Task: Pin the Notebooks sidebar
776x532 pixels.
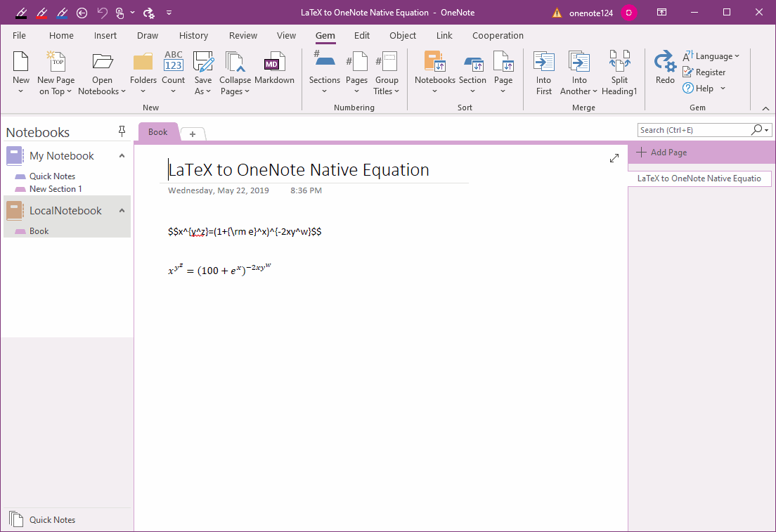Action: (122, 131)
